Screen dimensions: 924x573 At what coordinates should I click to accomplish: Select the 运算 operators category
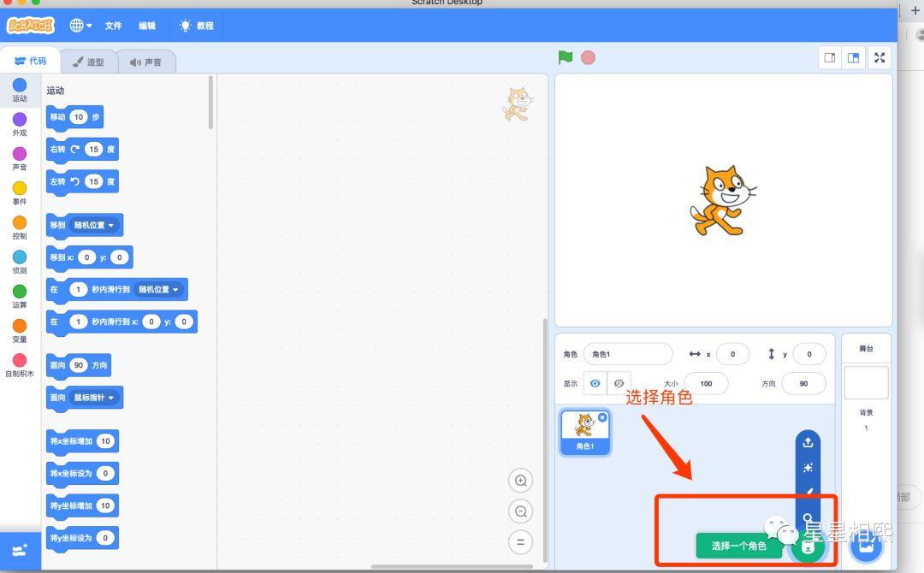click(x=20, y=296)
